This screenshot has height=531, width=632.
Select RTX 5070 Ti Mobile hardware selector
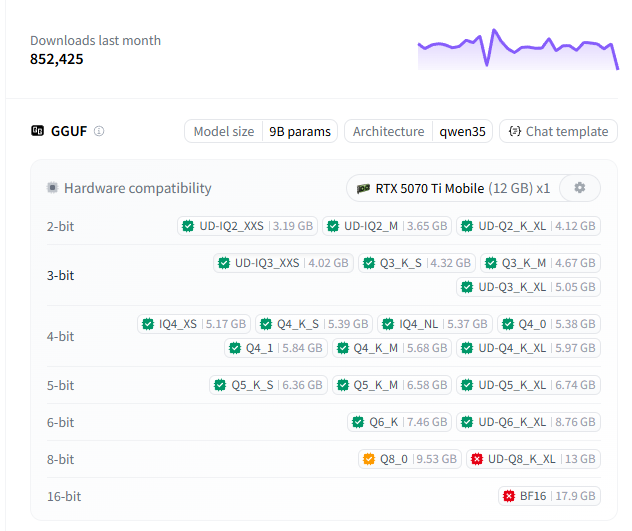coord(453,188)
